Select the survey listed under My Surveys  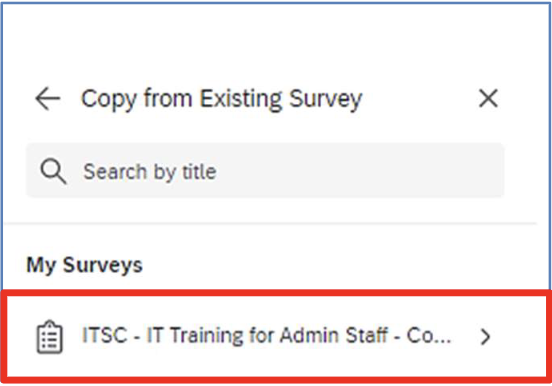point(276,336)
